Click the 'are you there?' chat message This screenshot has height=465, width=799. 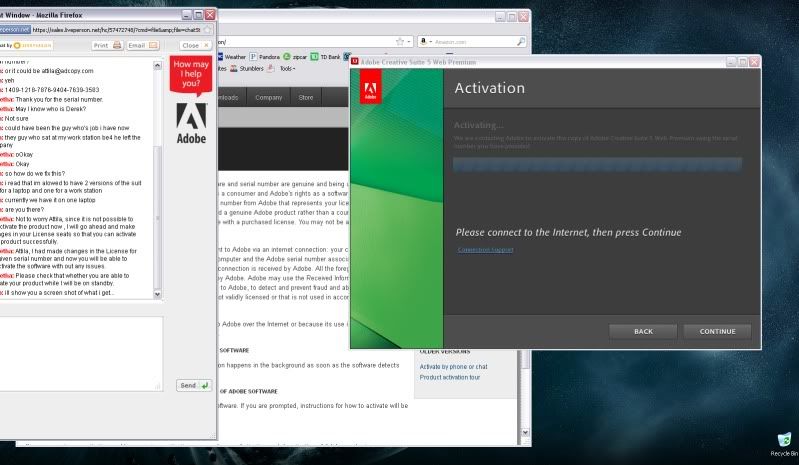click(24, 210)
